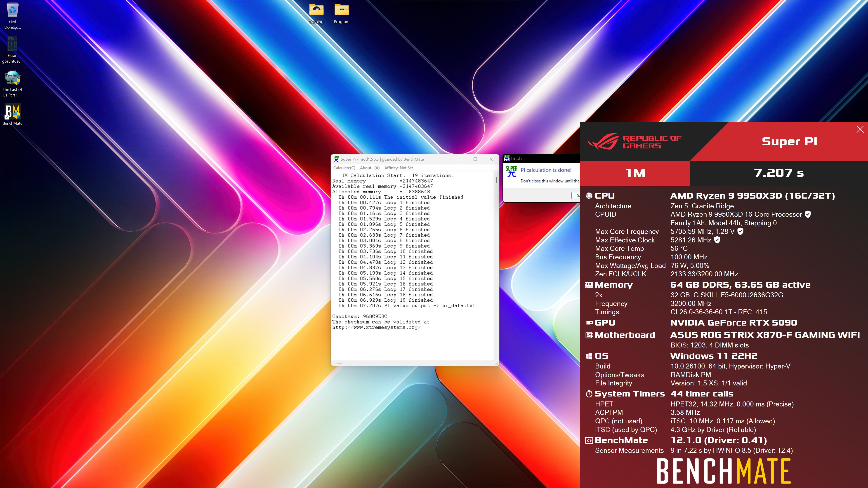Viewport: 868px width, 488px height.
Task: Click the 'Zen 5: Granite Ridge' architecture value
Action: coord(702,206)
